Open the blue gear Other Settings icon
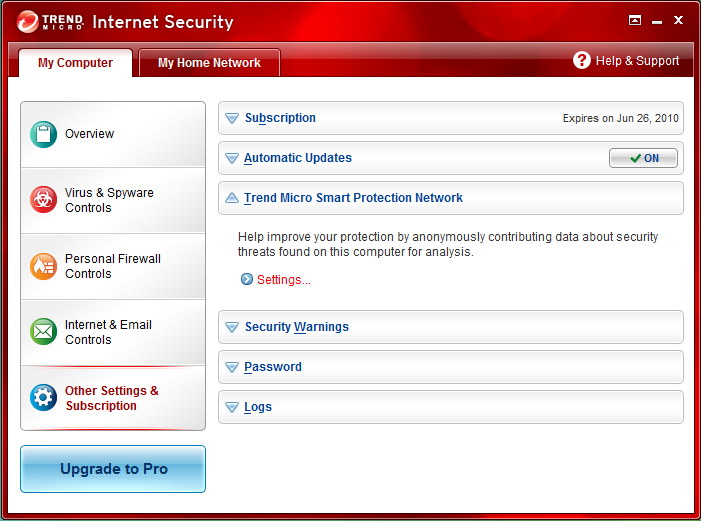 point(43,397)
